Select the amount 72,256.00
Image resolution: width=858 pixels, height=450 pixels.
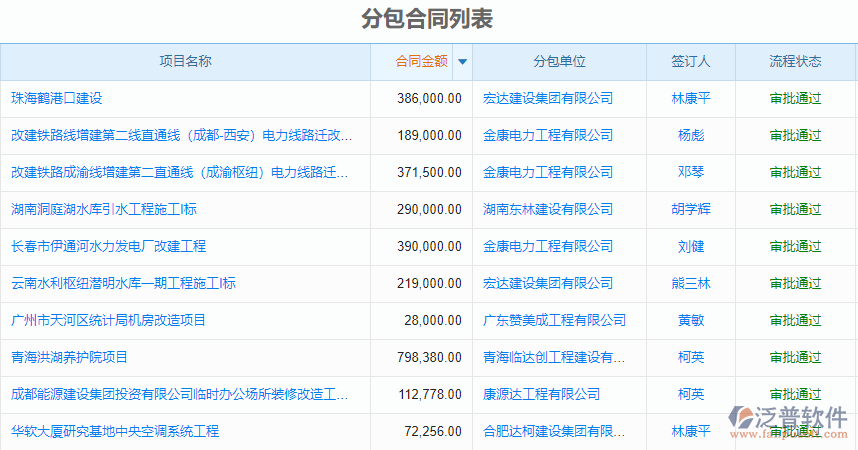tap(433, 431)
